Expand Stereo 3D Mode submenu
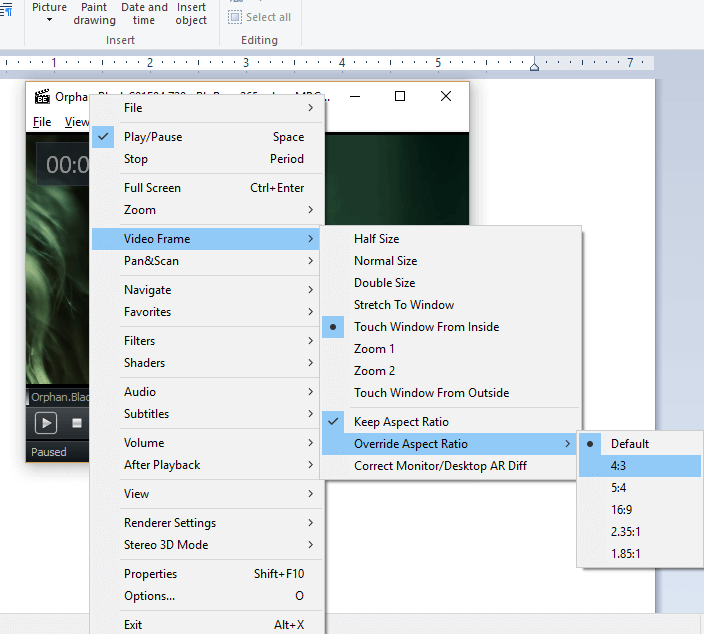 point(207,545)
